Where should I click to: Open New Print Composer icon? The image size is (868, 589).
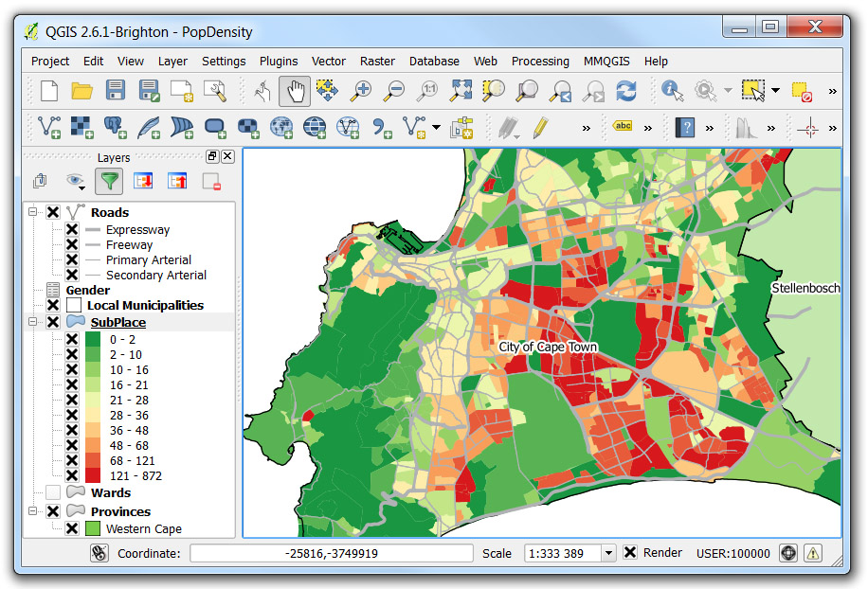click(x=182, y=91)
